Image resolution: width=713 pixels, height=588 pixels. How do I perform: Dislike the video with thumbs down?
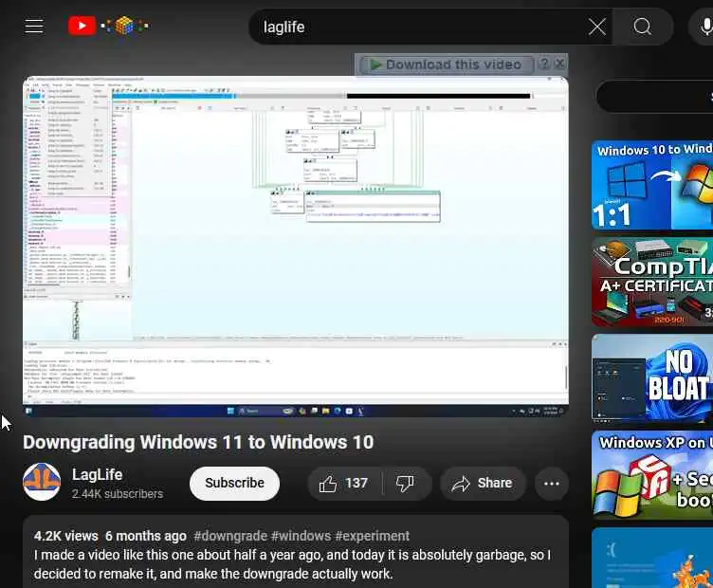(405, 483)
